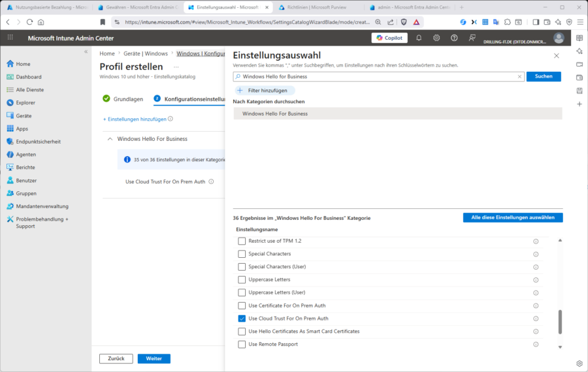
Task: Show info for Use Remote Passport
Action: tap(536, 345)
